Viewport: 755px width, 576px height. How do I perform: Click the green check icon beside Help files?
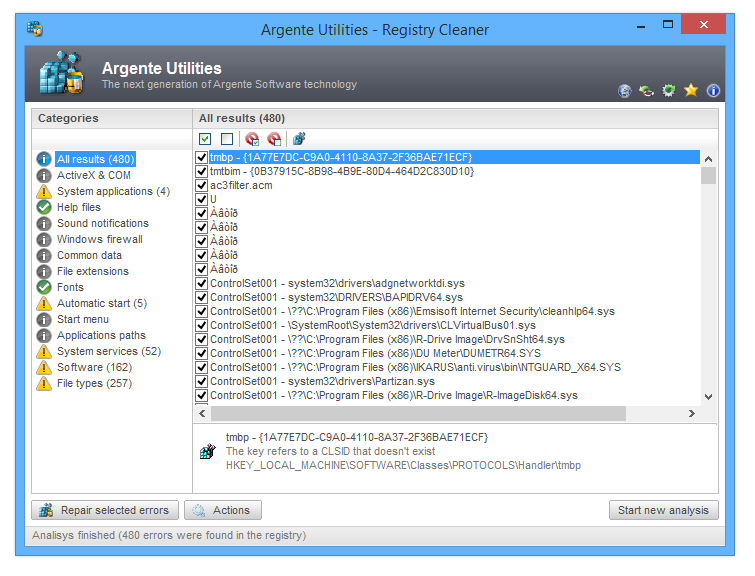[44, 208]
